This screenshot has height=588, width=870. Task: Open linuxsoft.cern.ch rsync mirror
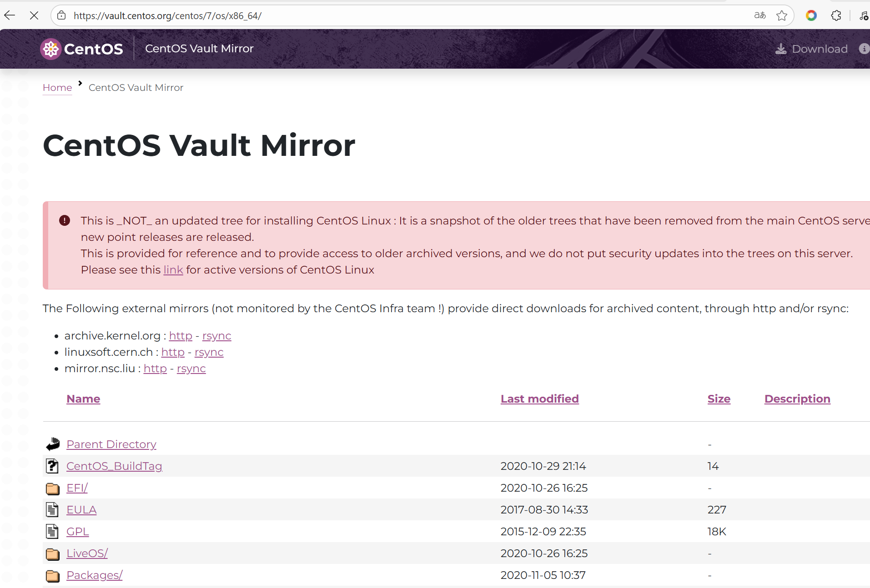click(209, 352)
